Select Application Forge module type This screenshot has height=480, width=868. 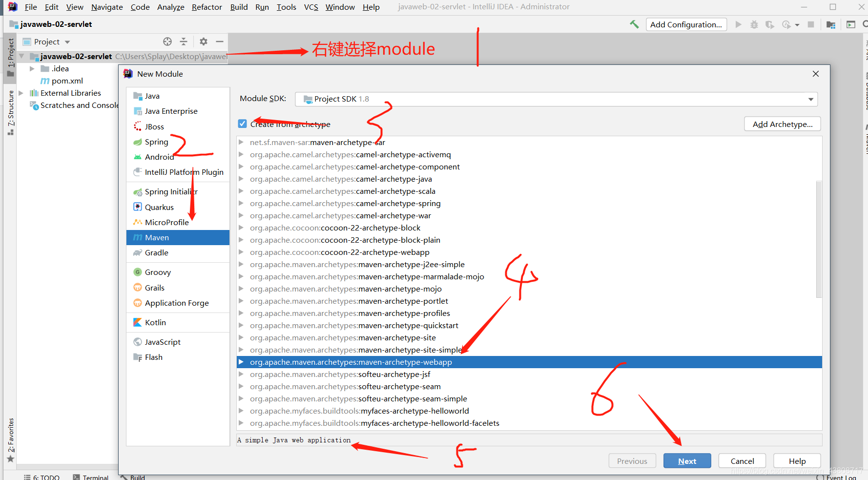click(x=178, y=303)
